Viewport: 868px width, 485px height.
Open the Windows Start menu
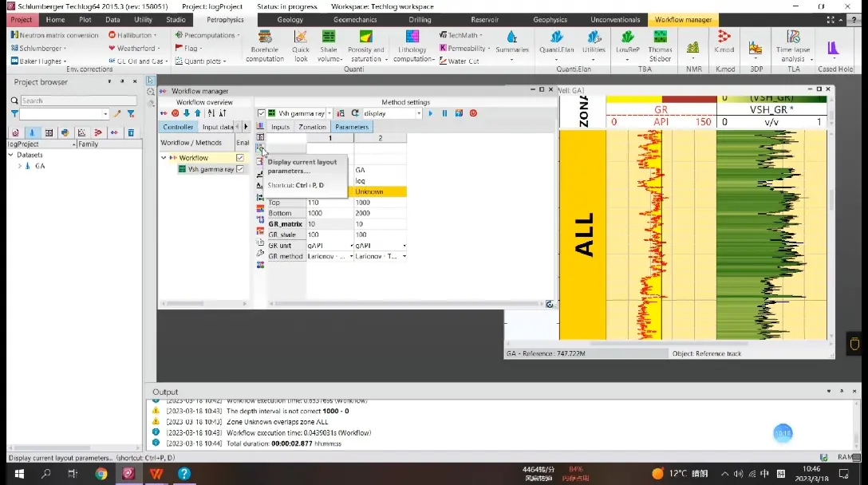[19, 474]
